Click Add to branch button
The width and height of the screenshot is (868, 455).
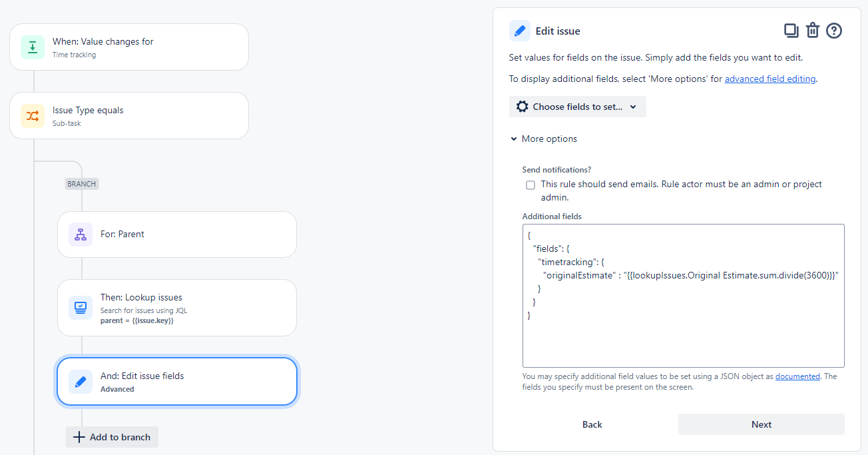click(x=112, y=437)
